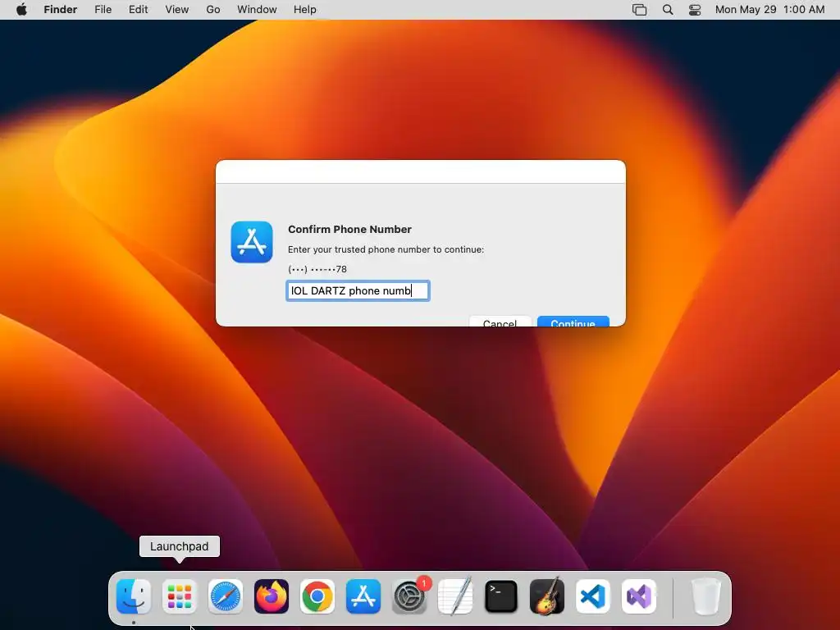Launch Safari from the Dock
840x630 pixels.
point(226,596)
